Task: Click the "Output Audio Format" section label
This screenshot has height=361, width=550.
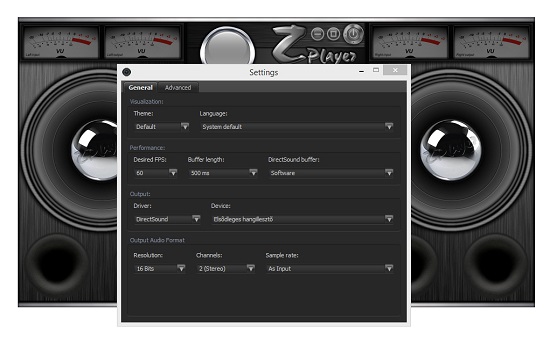Action: [157, 240]
